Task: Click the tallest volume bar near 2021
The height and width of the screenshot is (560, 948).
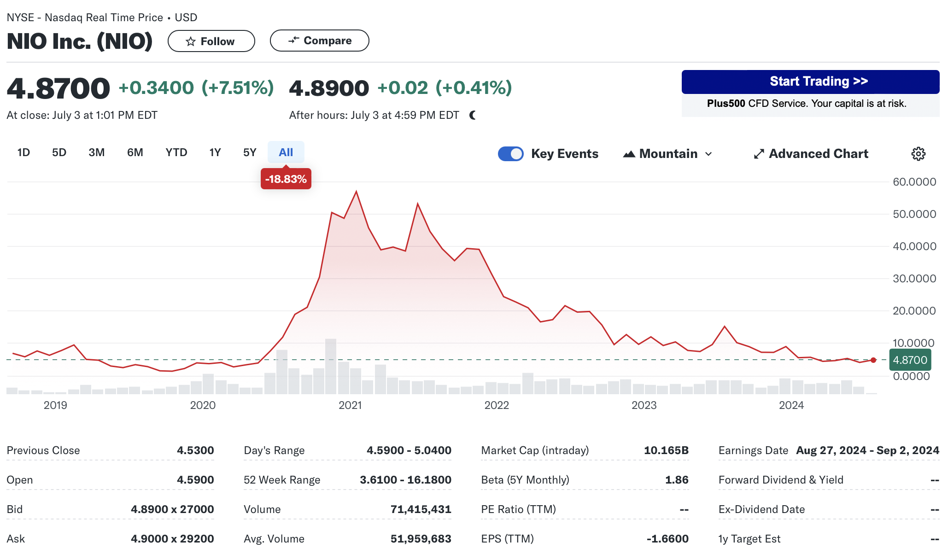Action: [331, 366]
